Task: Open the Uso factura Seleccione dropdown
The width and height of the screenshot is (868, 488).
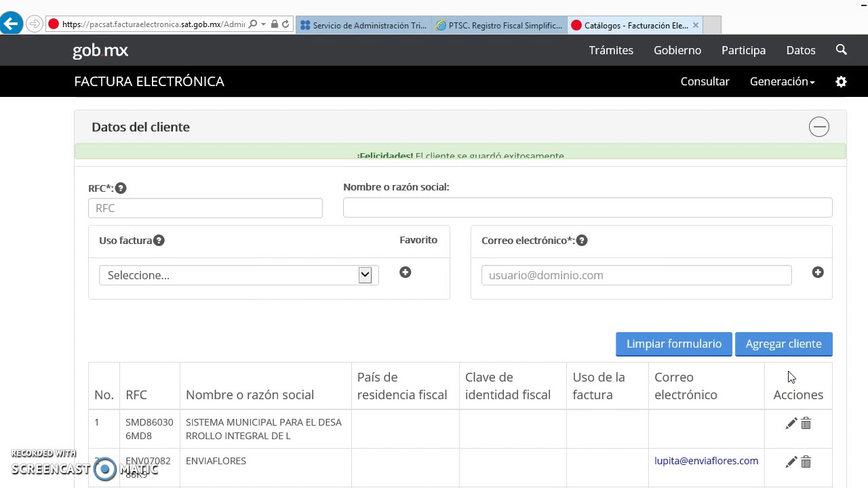Action: (x=239, y=275)
